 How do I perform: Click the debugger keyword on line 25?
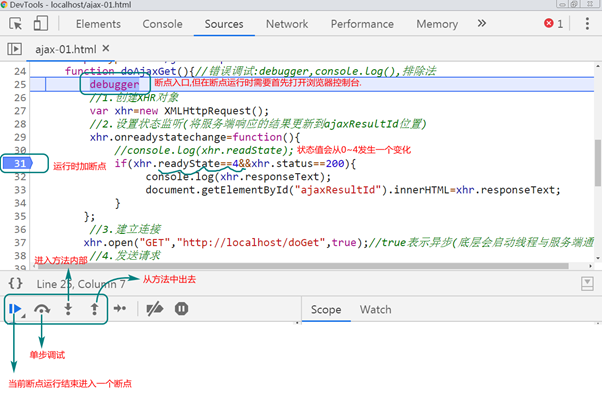(x=114, y=84)
